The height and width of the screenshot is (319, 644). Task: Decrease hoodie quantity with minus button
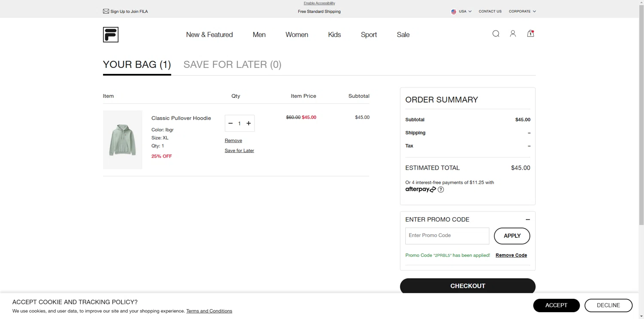231,123
